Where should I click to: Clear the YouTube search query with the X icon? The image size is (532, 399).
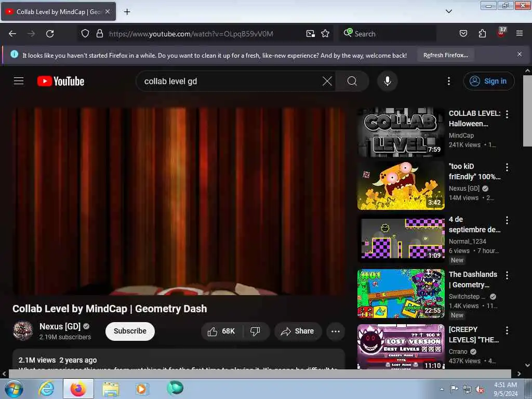(x=327, y=81)
